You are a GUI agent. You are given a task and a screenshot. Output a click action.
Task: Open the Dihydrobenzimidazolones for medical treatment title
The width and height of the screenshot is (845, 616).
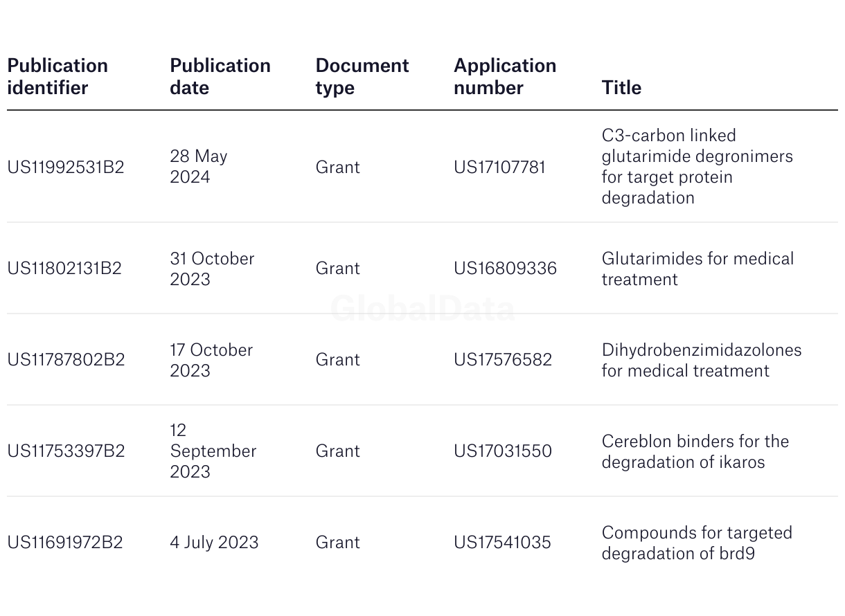[x=702, y=360]
